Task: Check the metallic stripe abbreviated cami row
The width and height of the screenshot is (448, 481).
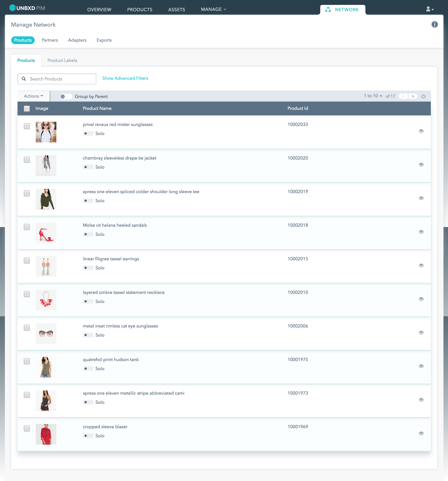Action: [x=27, y=395]
